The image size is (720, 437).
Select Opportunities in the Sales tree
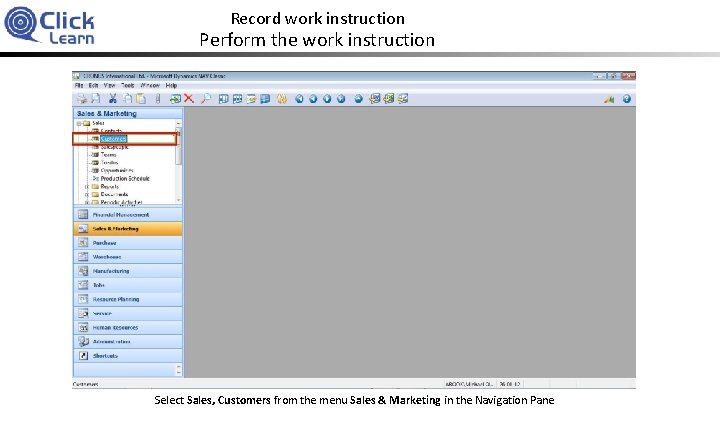tap(117, 170)
